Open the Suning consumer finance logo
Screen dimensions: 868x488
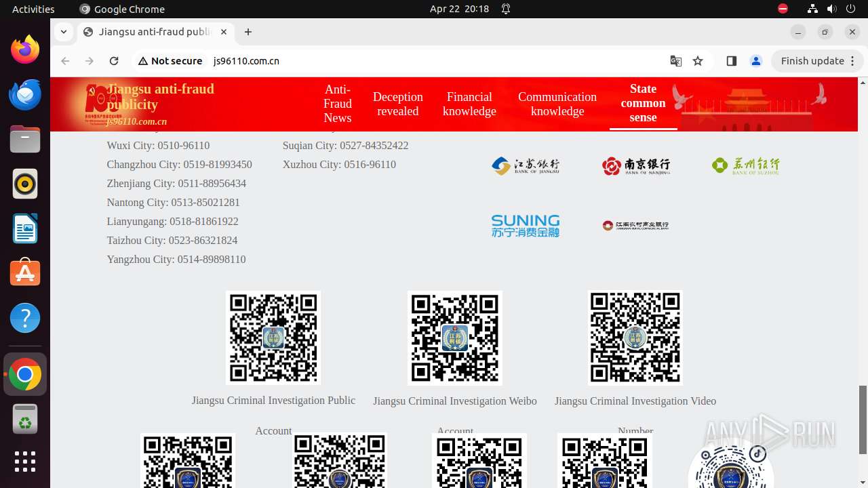526,226
